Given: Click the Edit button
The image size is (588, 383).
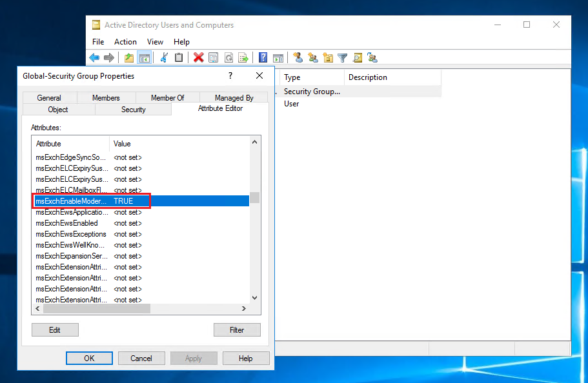Looking at the screenshot, I should pos(55,329).
